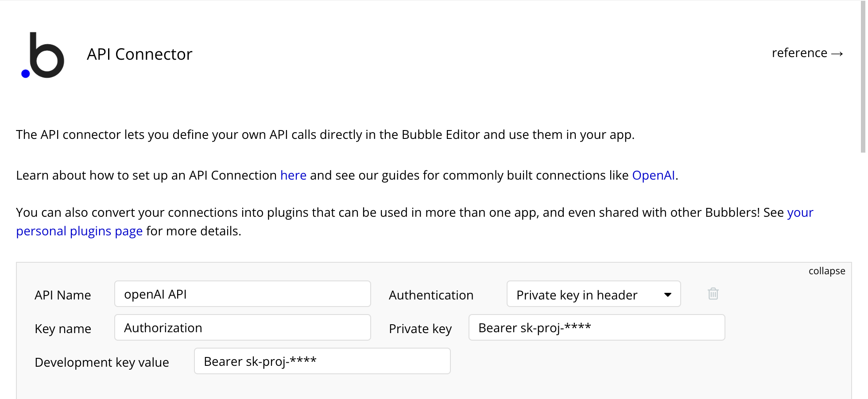Click the Authentication label
Viewport: 868px width, 399px height.
(431, 295)
